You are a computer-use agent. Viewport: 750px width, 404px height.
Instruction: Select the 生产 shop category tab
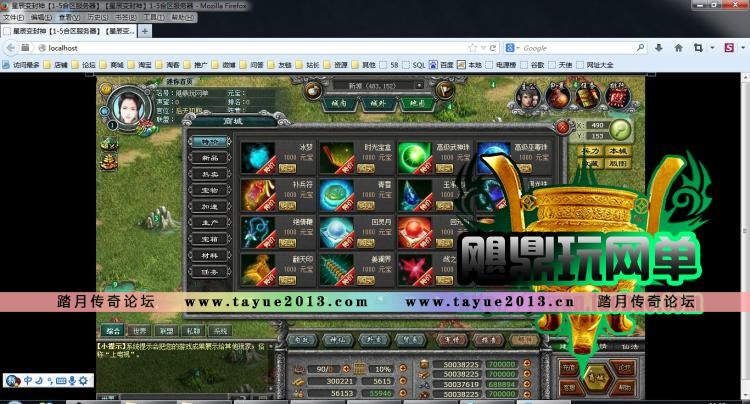point(210,223)
